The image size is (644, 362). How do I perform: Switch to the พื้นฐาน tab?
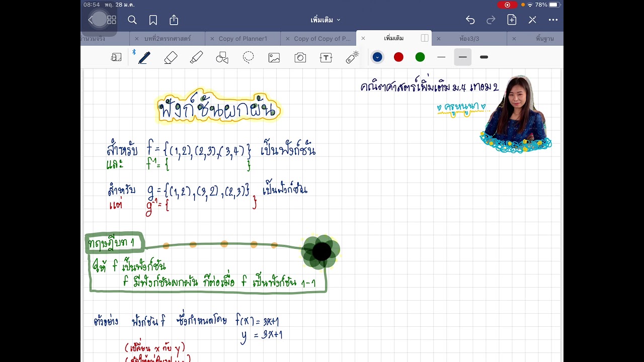(545, 39)
